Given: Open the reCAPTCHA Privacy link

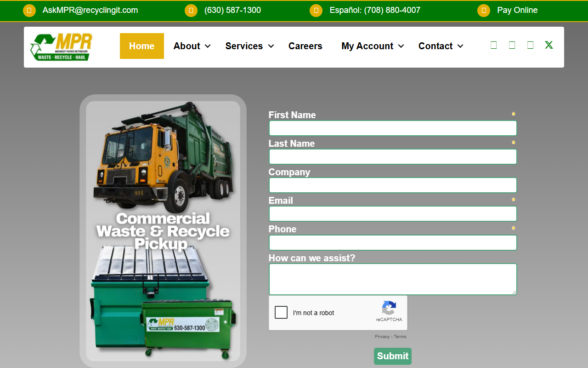Looking at the screenshot, I should click(x=382, y=337).
